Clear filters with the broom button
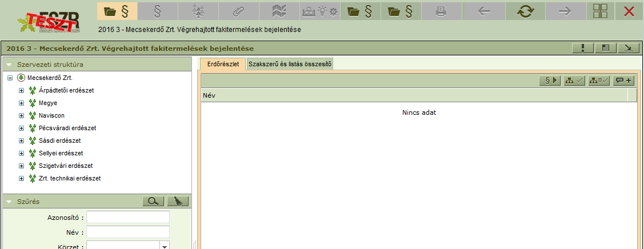 coord(177,201)
